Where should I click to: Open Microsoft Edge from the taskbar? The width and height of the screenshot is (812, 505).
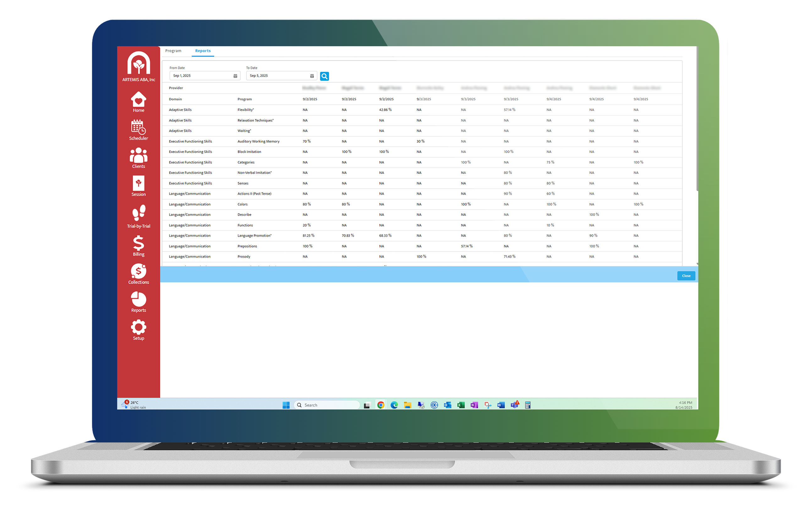point(394,405)
